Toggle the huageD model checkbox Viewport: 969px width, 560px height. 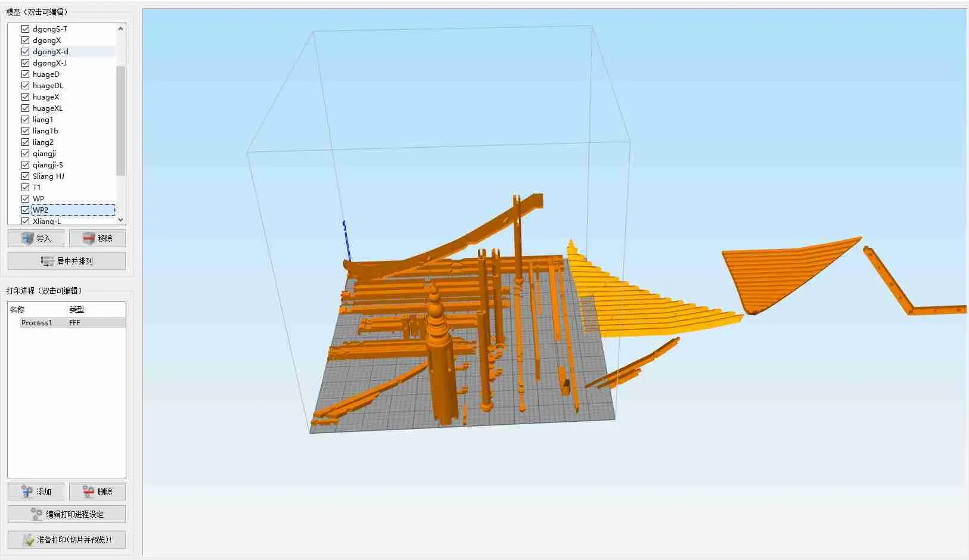pyautogui.click(x=25, y=74)
